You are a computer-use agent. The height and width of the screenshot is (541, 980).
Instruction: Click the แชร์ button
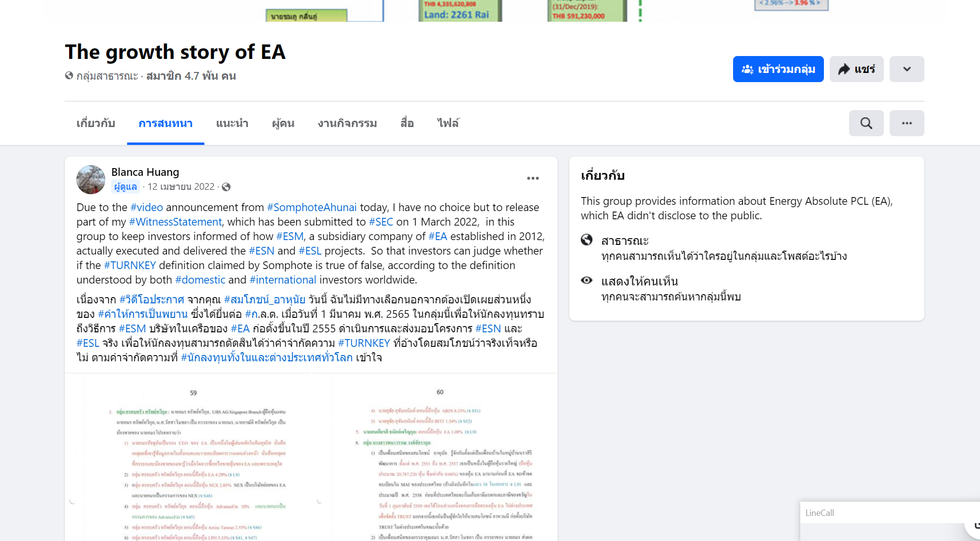(856, 69)
